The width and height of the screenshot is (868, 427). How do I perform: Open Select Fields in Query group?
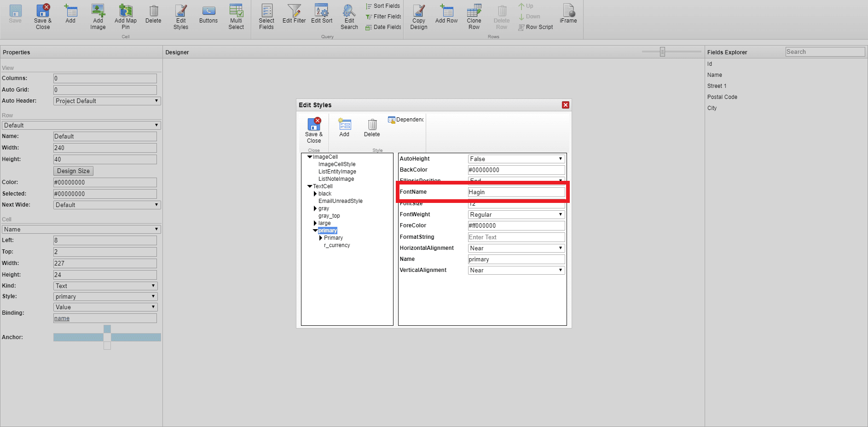coord(266,17)
